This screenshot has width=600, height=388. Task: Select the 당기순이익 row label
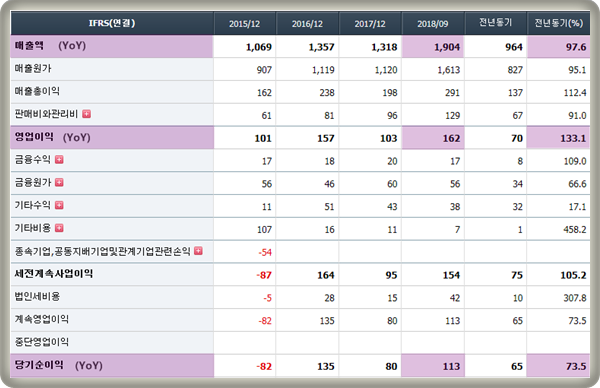click(39, 365)
